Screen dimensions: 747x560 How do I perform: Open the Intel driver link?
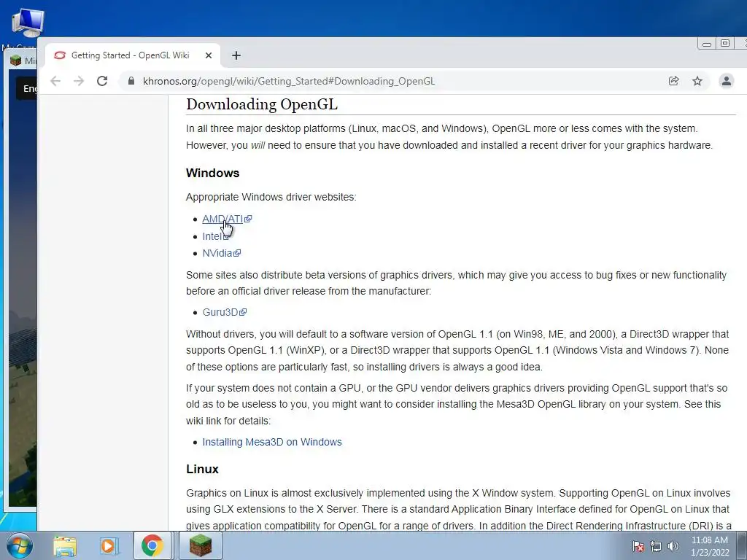212,236
